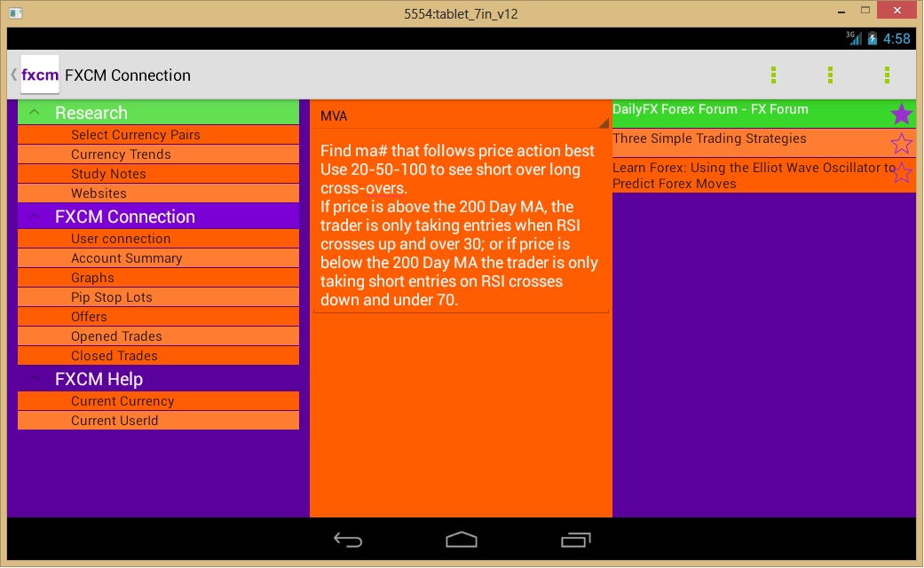This screenshot has width=924, height=568.
Task: Tap the 3G signal status icon
Action: [x=854, y=37]
